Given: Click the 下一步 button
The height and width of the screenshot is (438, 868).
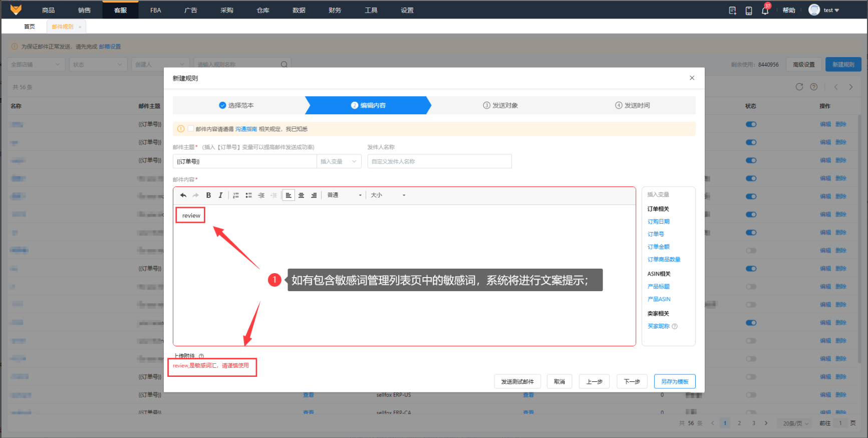Looking at the screenshot, I should click(632, 381).
